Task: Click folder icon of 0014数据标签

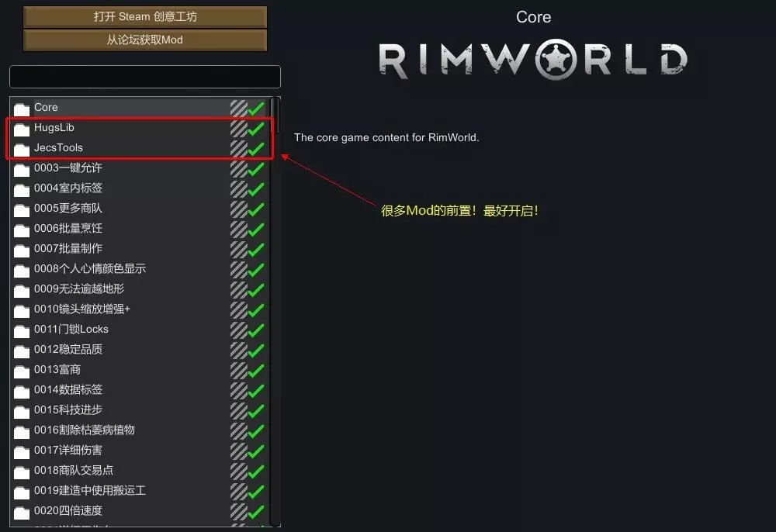Action: coord(22,391)
